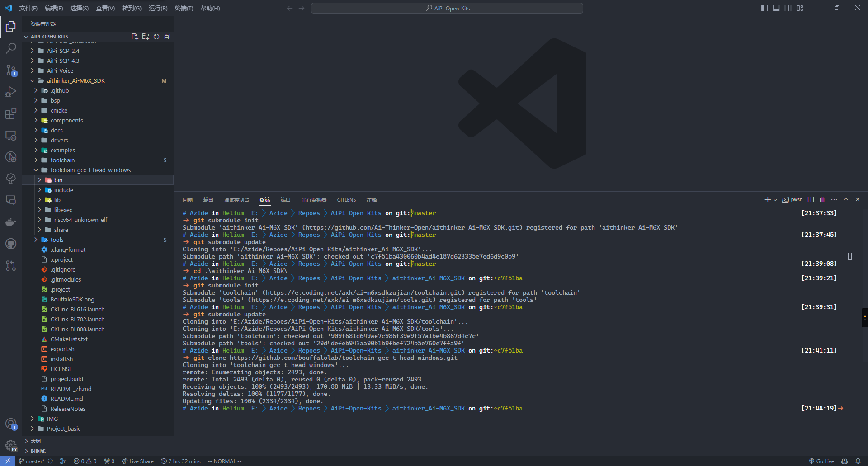Screen dimensions: 868x466
Task: Click the 2 hrs 32 mins time tracker
Action: coord(181,461)
